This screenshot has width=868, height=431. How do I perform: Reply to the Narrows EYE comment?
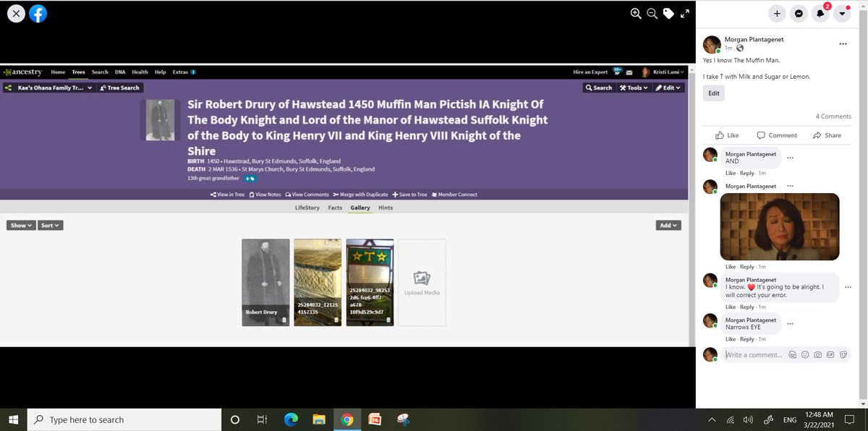[746, 339]
